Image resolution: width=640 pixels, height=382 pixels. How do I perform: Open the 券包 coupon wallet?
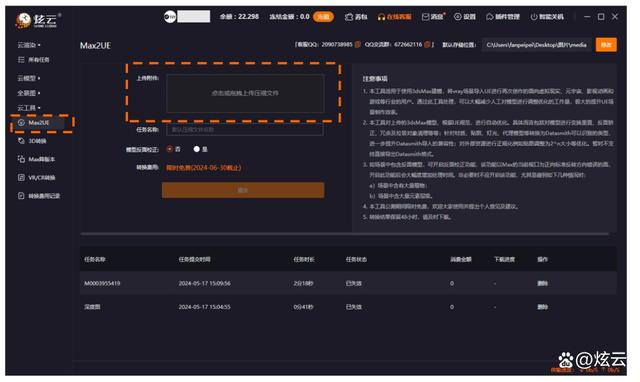[x=356, y=17]
